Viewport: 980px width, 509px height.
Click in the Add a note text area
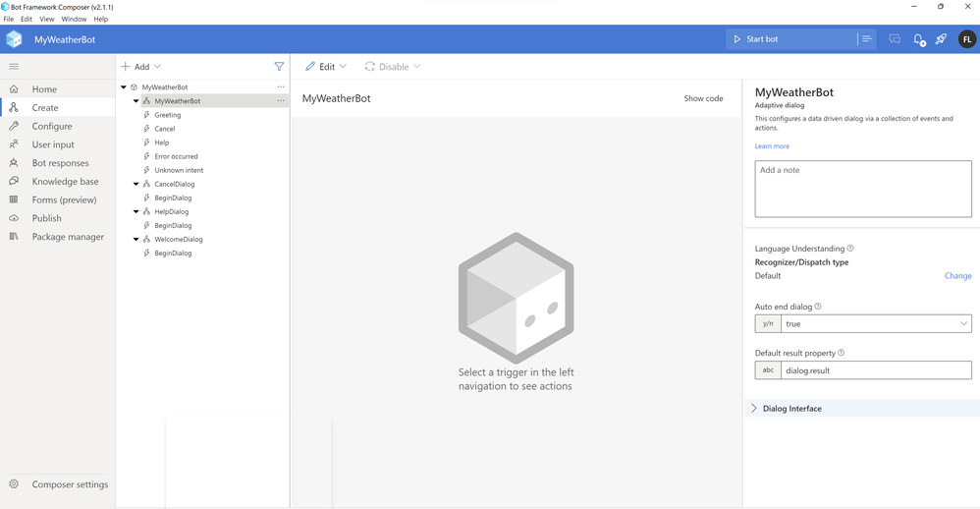(x=863, y=189)
